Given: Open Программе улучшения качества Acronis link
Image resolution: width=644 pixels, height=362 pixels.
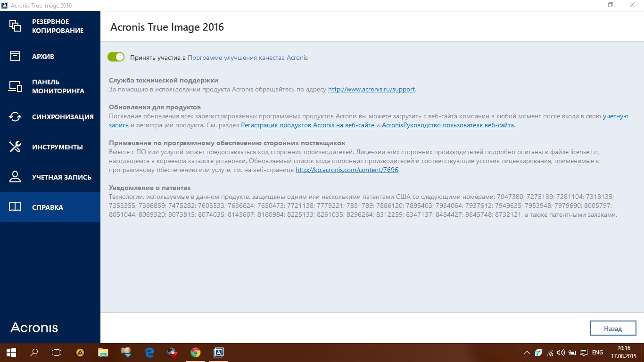Looking at the screenshot, I should pyautogui.click(x=248, y=58).
